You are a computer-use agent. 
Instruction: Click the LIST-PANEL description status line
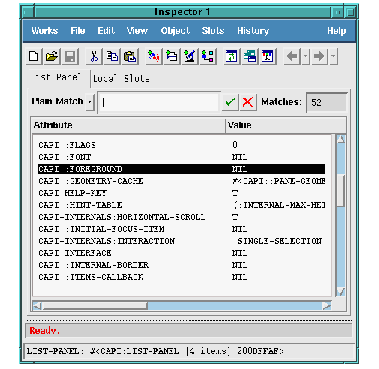[155, 351]
